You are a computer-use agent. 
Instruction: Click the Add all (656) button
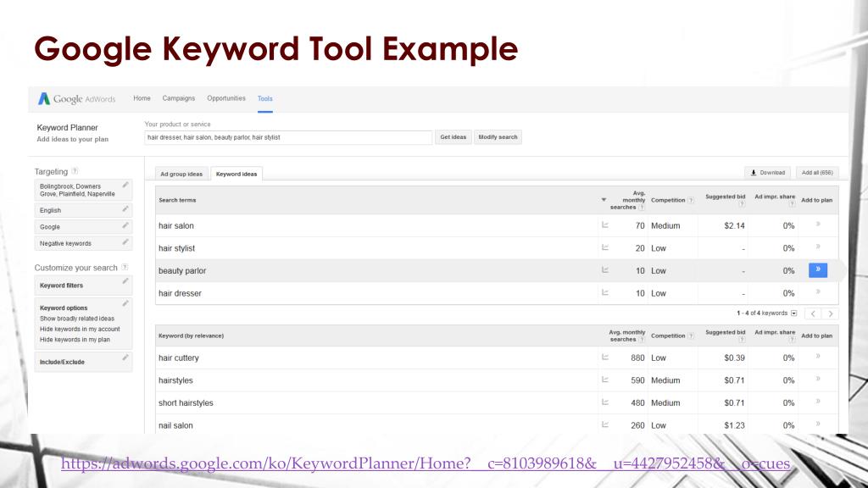pos(817,173)
